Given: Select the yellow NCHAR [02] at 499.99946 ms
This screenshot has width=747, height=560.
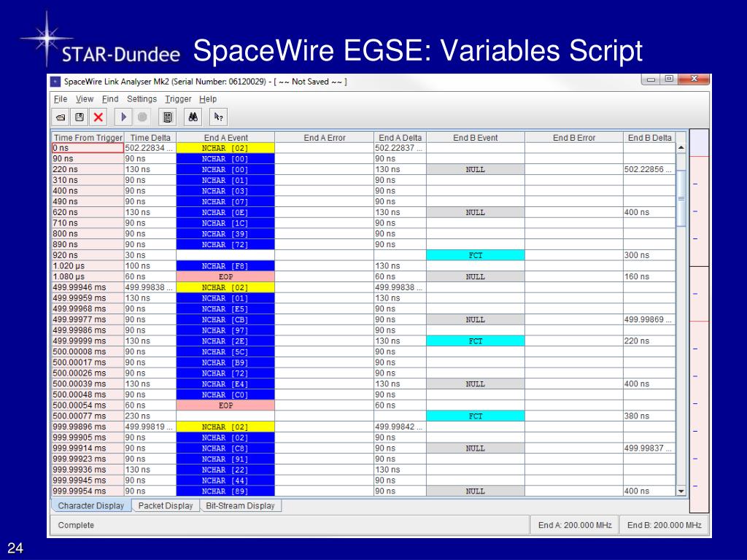Looking at the screenshot, I should 225,287.
